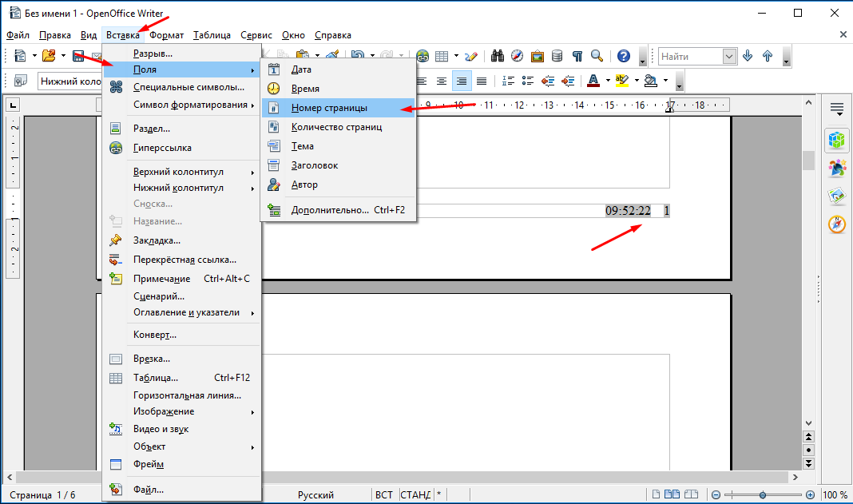The width and height of the screenshot is (853, 504).
Task: Click the Styles and Formatting icon
Action: point(21,81)
